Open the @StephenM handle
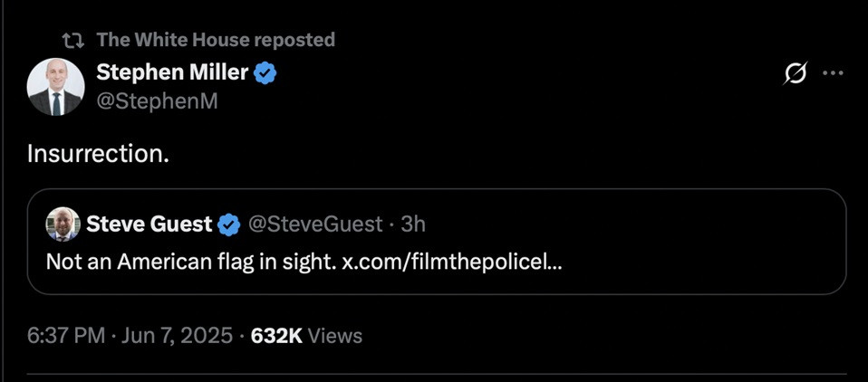The width and height of the screenshot is (868, 382). coord(157,101)
